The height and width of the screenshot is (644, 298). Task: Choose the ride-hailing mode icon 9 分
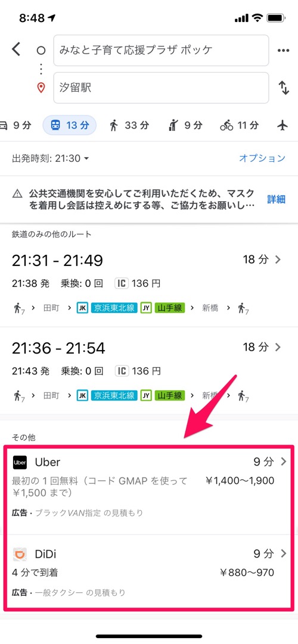(x=185, y=125)
